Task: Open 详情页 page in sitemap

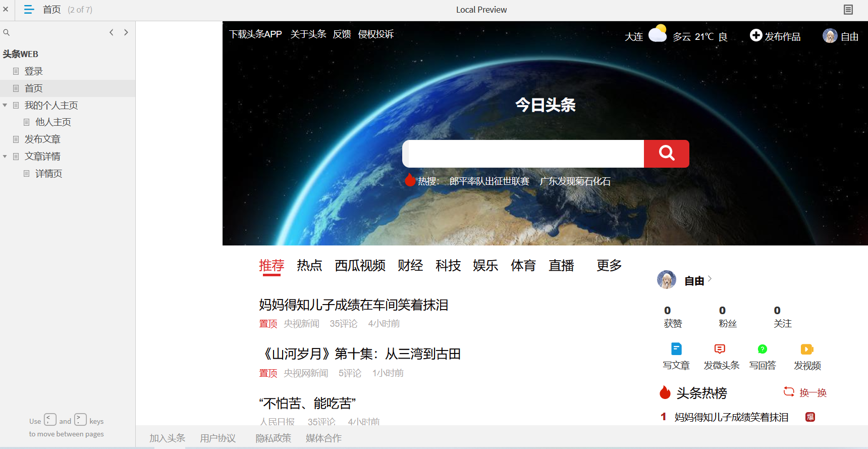Action: coord(49,173)
